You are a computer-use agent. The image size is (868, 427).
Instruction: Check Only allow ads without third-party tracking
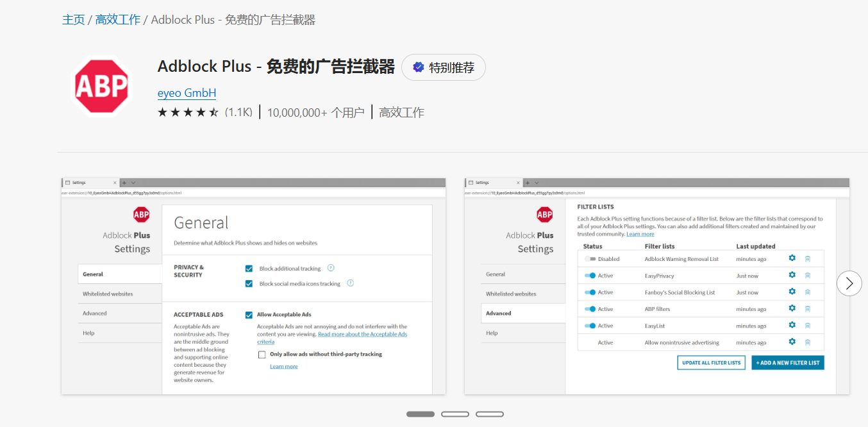pos(262,355)
